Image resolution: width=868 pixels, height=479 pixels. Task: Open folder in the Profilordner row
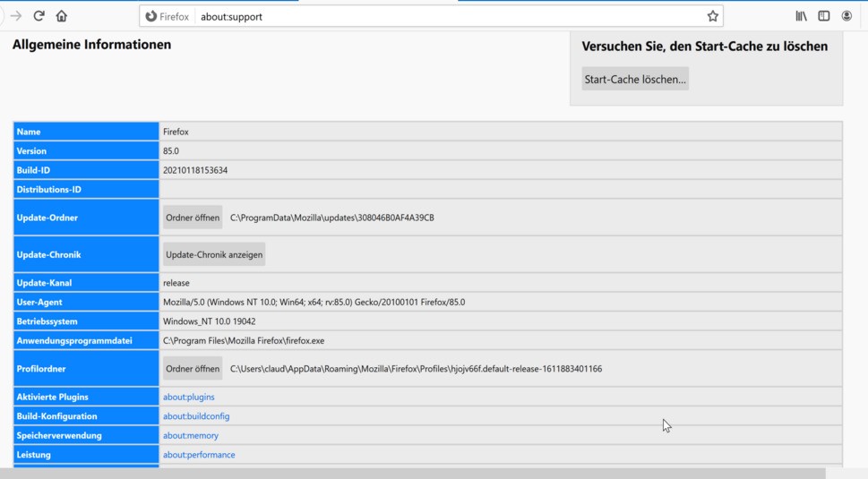[x=193, y=369]
